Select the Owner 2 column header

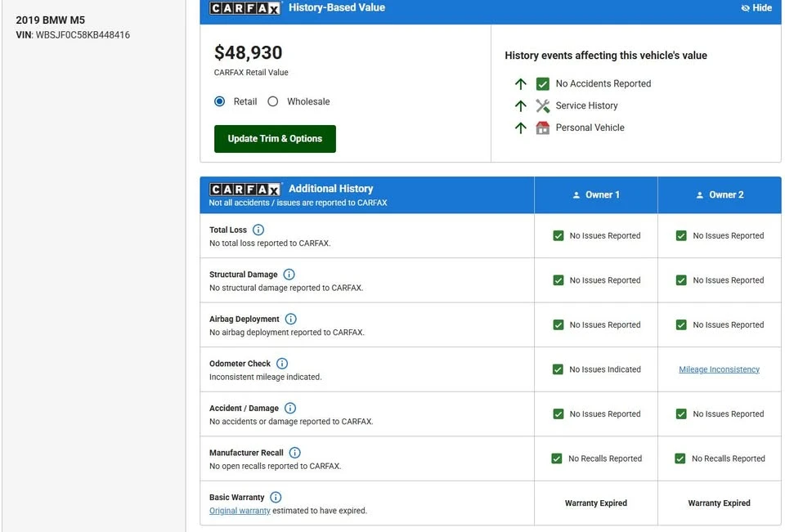(x=720, y=194)
